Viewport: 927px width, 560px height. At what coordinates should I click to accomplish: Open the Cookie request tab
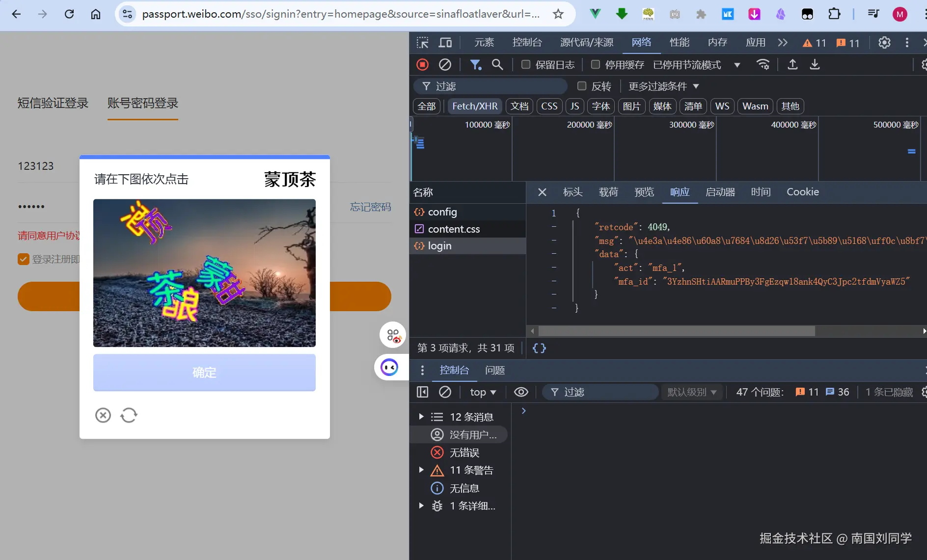pyautogui.click(x=803, y=192)
